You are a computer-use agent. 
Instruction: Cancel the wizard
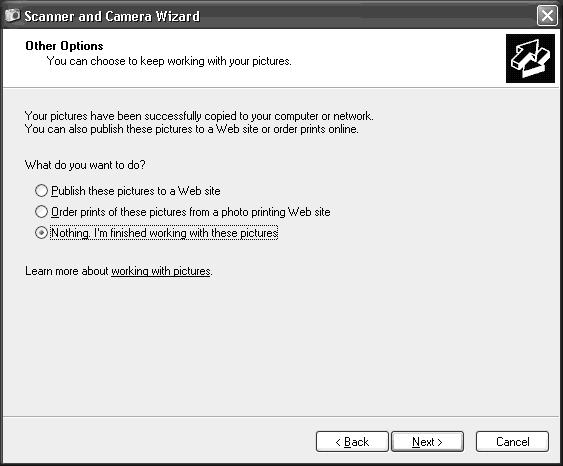512,442
